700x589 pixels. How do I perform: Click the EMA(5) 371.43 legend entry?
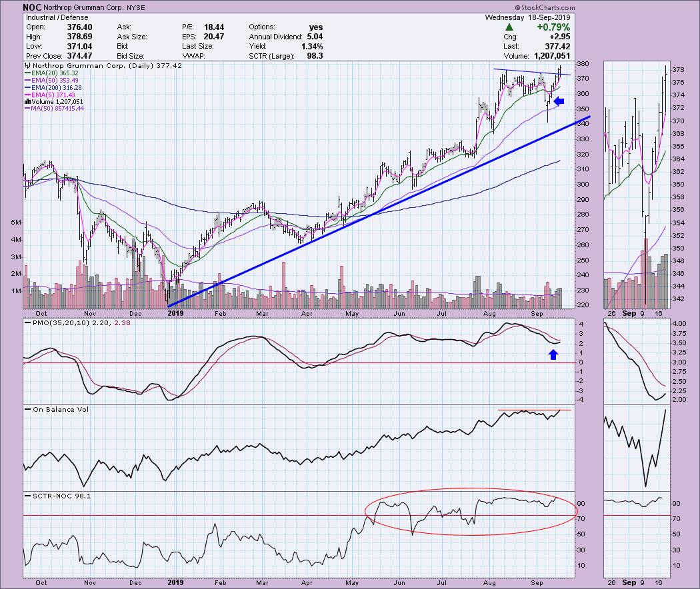[49, 95]
